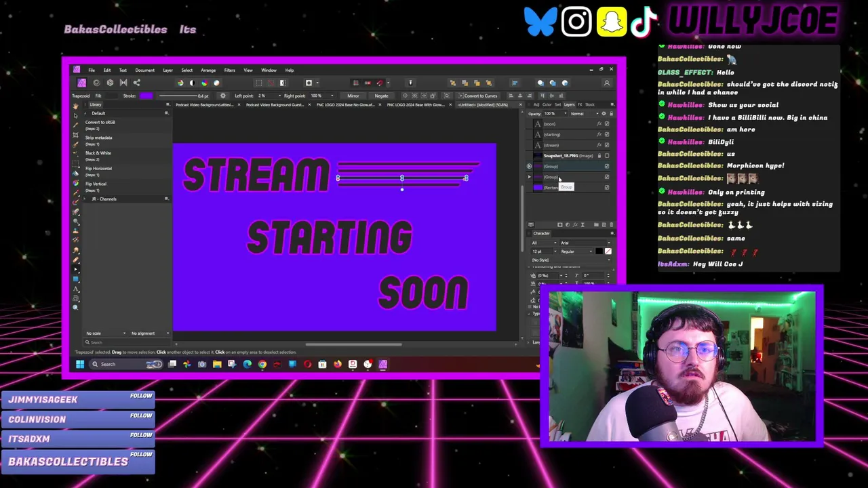Click the stroke width slider
The image size is (868, 488).
pos(178,96)
